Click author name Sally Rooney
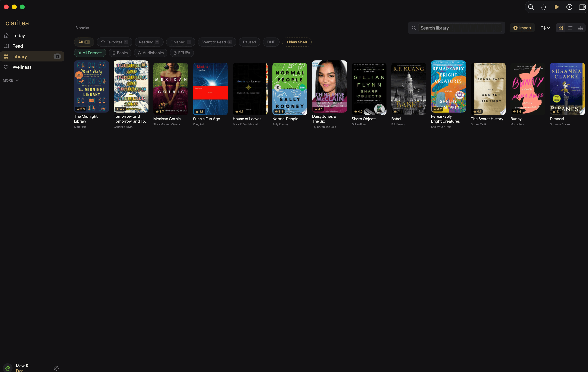This screenshot has height=372, width=588. pos(280,125)
